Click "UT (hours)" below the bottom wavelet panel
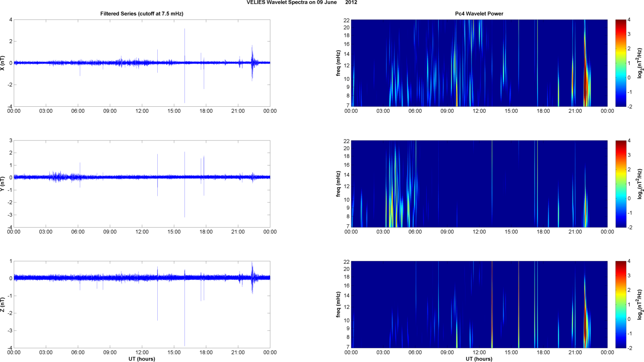Image resolution: width=644 pixels, height=362 pixels. [x=479, y=359]
